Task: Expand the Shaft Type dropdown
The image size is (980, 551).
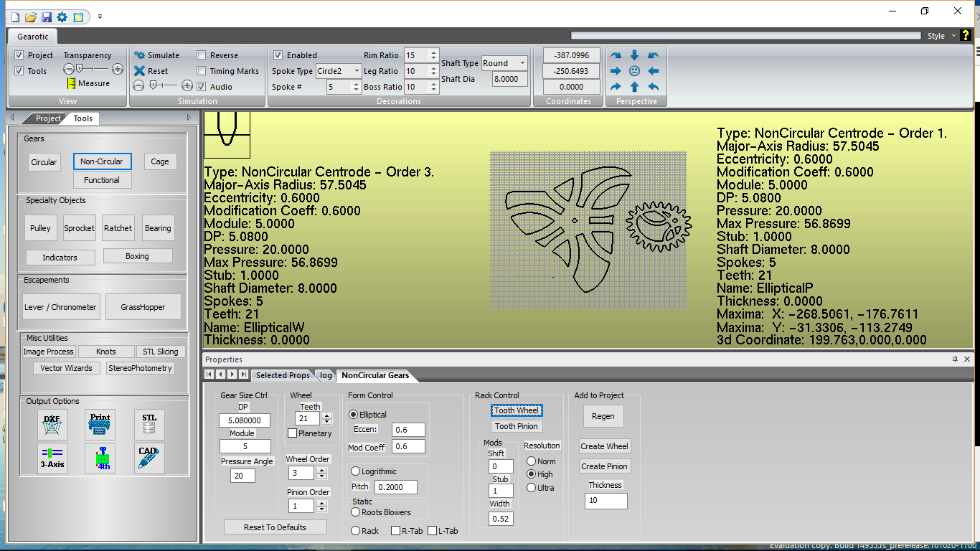Action: point(522,63)
